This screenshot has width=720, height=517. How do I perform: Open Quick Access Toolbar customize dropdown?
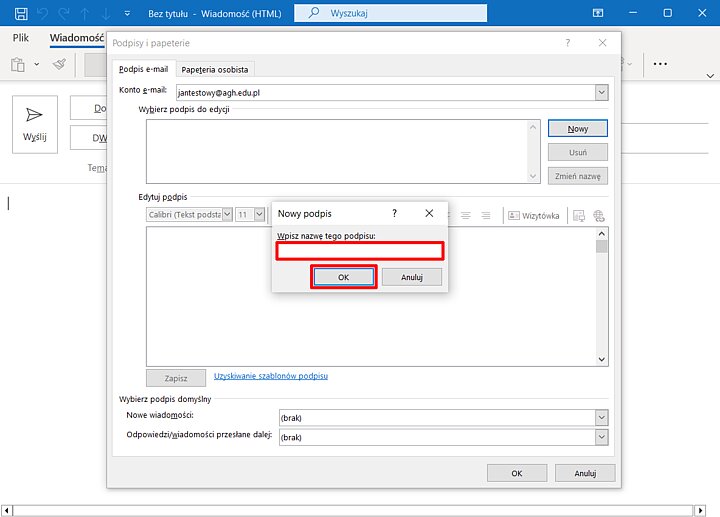(127, 14)
